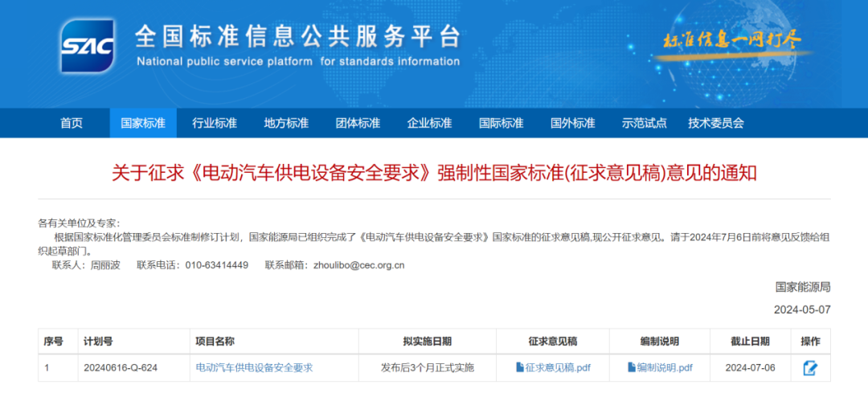
Task: Open project link 电动汽车供电设备安全要求
Action: pyautogui.click(x=254, y=367)
